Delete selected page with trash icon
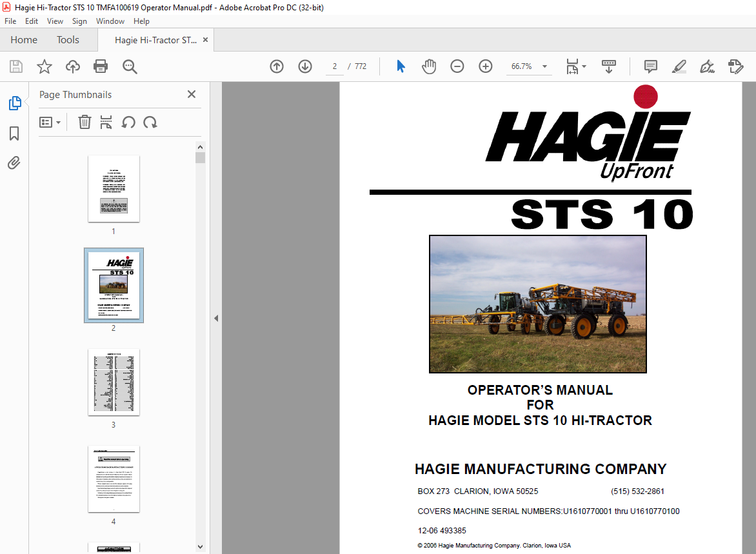 (85, 122)
